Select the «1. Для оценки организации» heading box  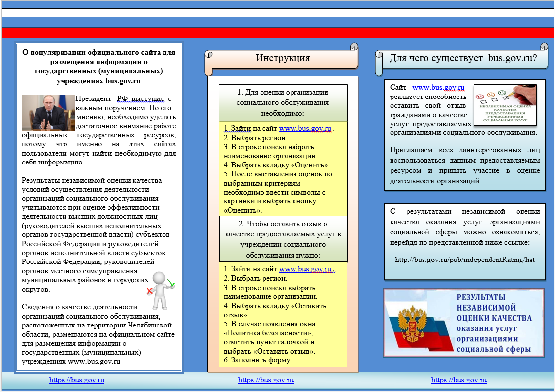(x=283, y=102)
